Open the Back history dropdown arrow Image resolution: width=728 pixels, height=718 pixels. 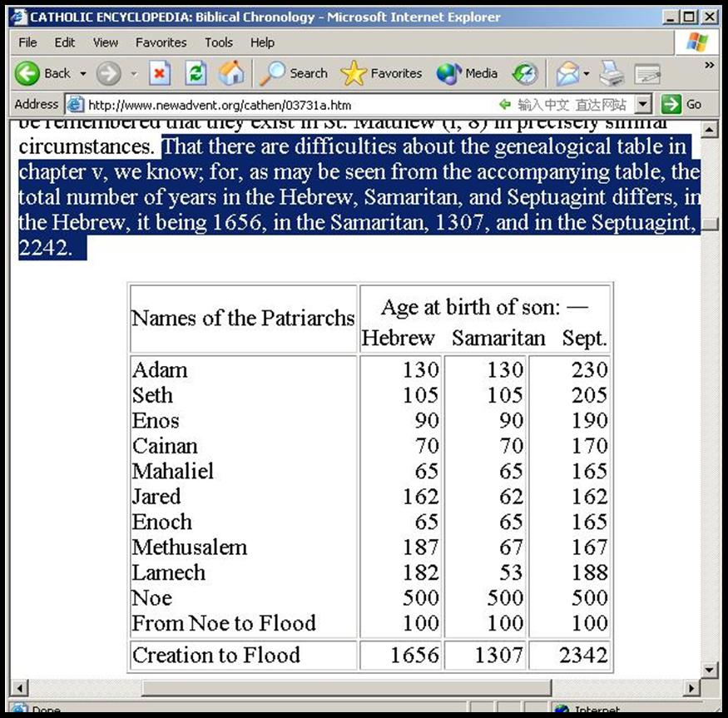[x=83, y=73]
